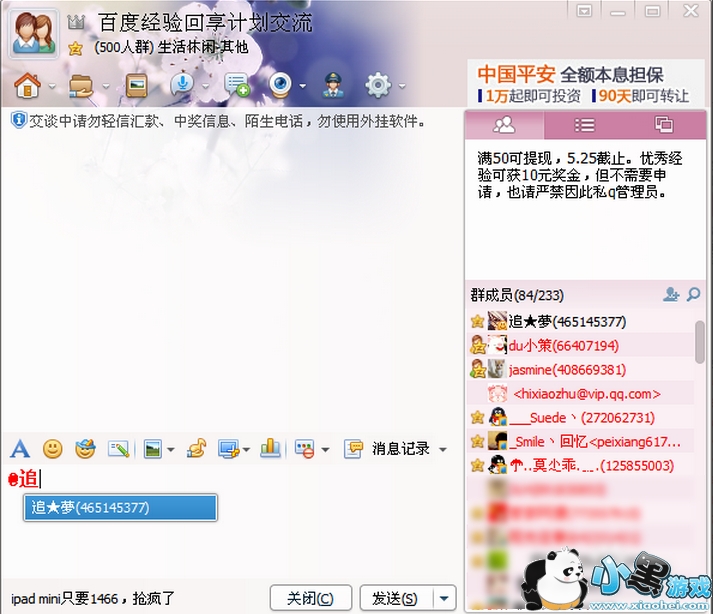Click the jasmine member avatar thumbnail
This screenshot has width=713, height=614.
click(497, 369)
